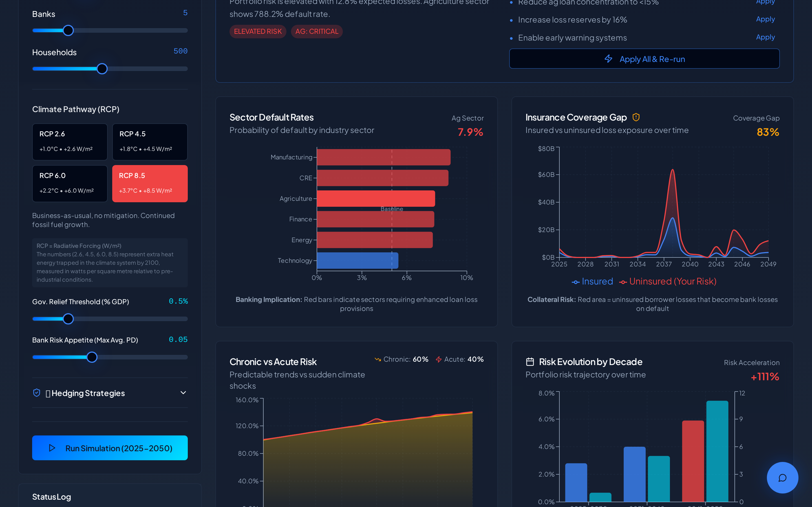Click the warning shield icon beside Insurance Coverage Gap

636,117
